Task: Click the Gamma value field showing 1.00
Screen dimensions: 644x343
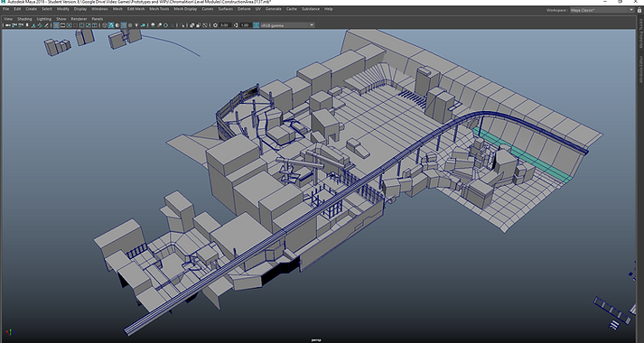Action: pos(246,25)
